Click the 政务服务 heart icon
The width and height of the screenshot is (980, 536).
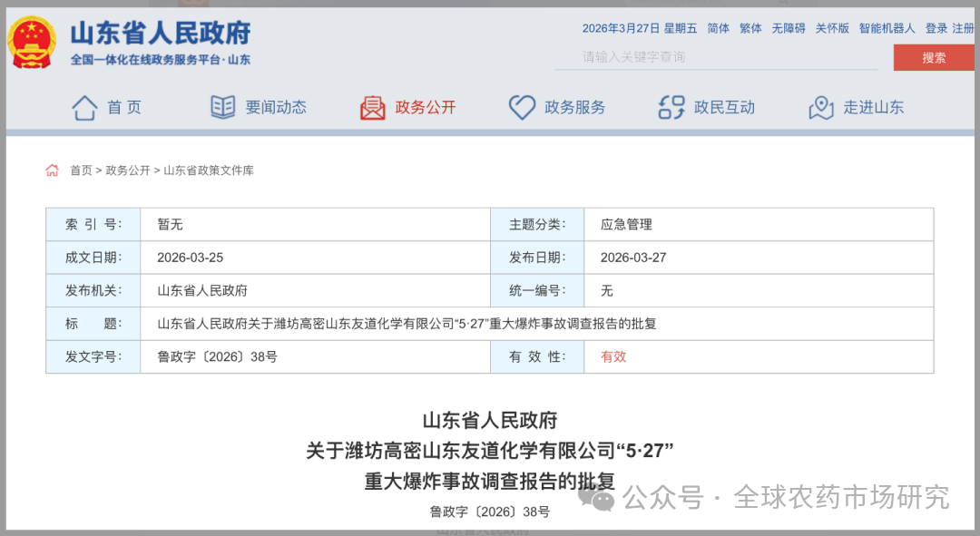[x=522, y=106]
